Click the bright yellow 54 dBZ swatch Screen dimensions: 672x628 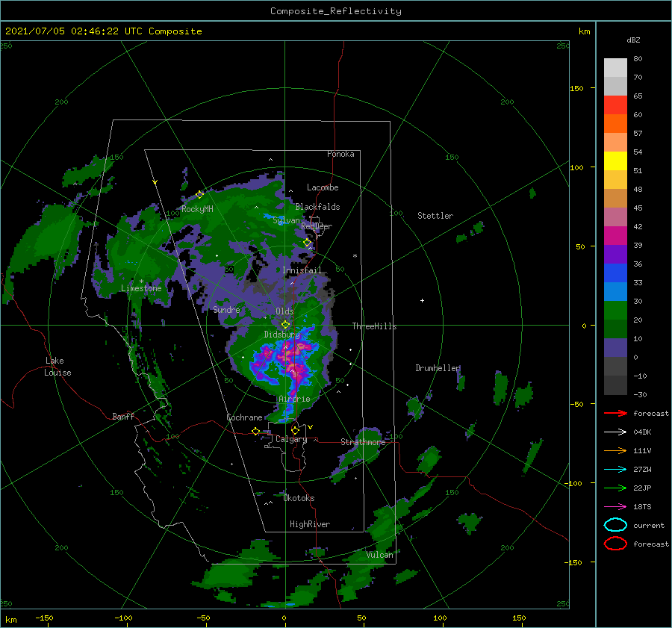coord(615,161)
